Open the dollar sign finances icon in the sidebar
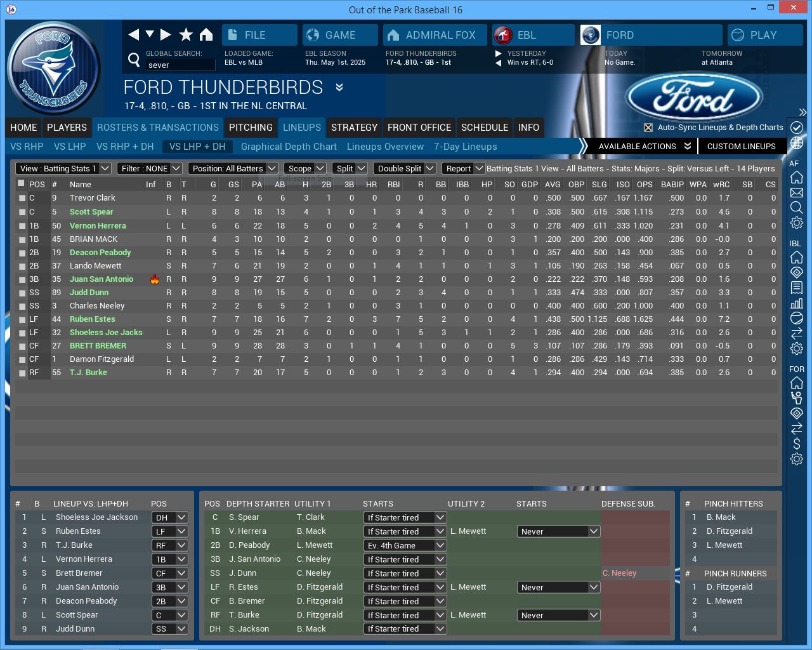The width and height of the screenshot is (812, 650). click(x=797, y=444)
